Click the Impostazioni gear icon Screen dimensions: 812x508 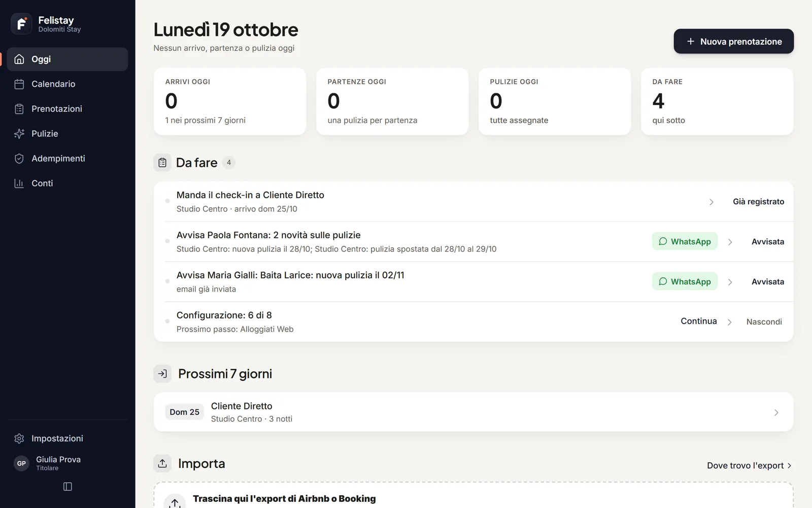coord(19,438)
